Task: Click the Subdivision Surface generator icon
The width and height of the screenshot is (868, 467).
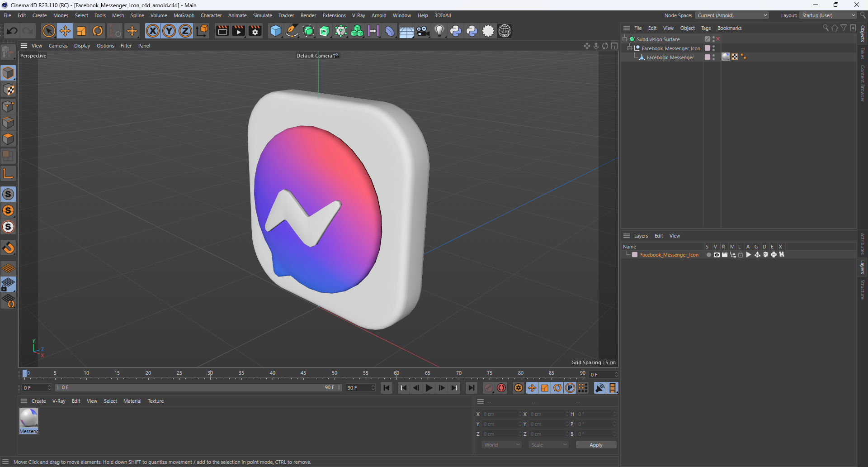Action: [308, 31]
